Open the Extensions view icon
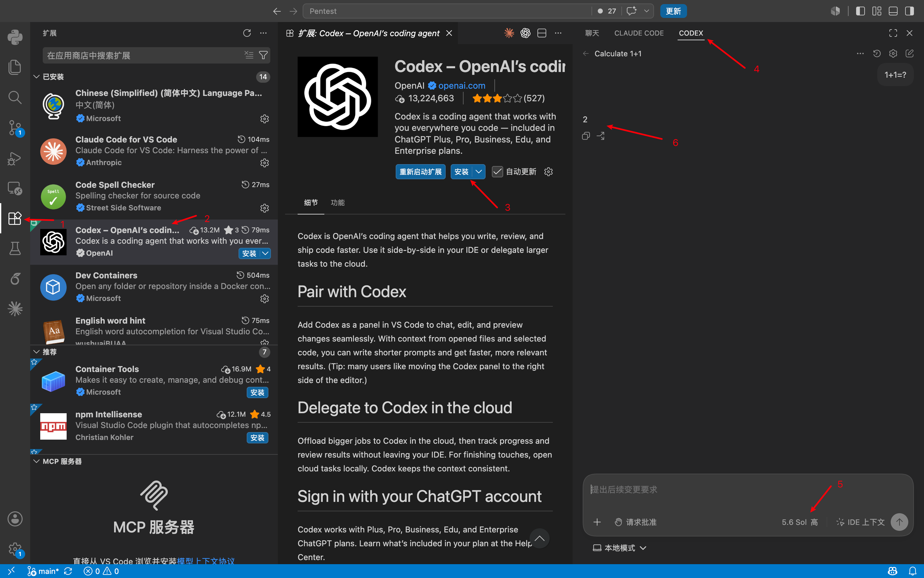 pyautogui.click(x=15, y=218)
